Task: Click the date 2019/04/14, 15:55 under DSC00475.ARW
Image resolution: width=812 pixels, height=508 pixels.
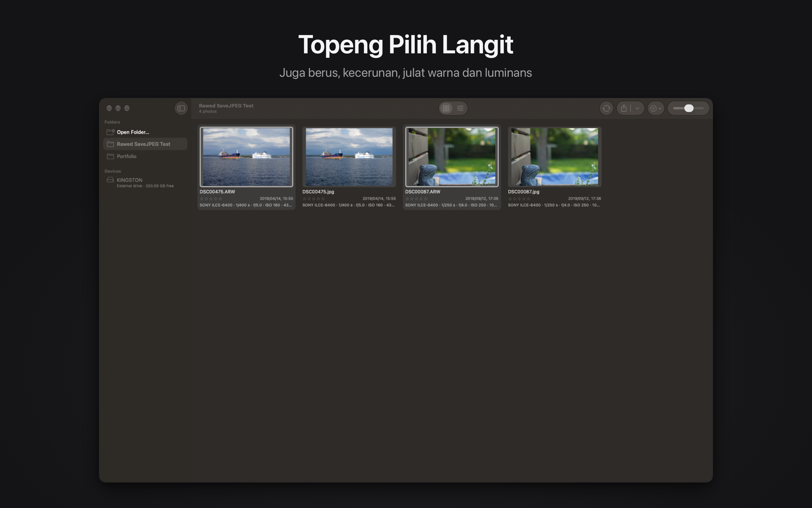Action: coord(276,199)
